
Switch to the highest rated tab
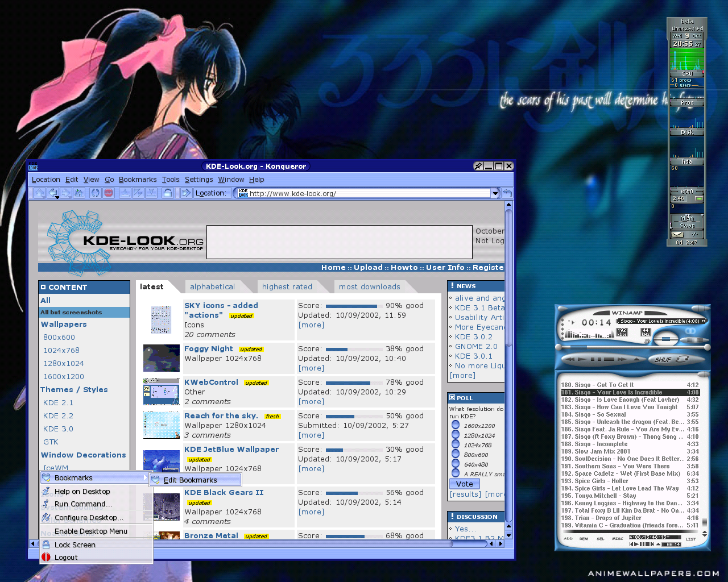pos(287,287)
